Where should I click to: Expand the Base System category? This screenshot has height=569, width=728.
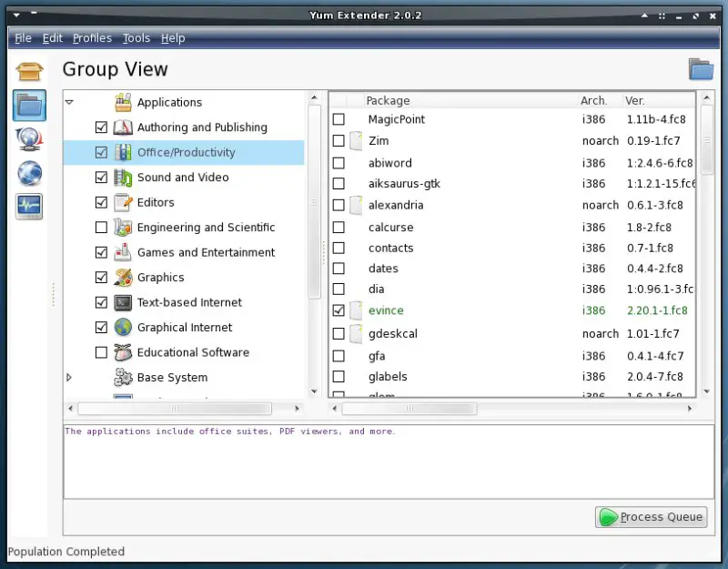pos(69,377)
